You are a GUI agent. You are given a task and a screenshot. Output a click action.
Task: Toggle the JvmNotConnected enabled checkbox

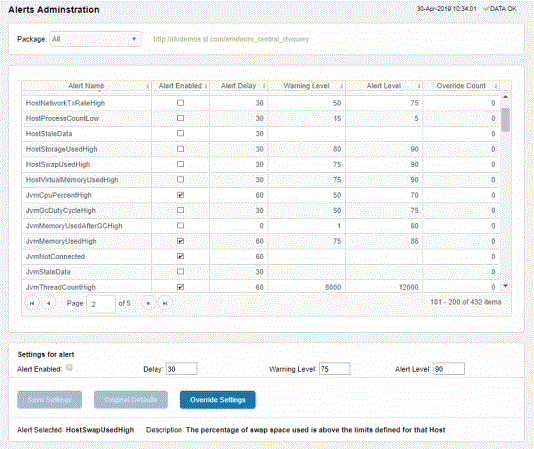pos(180,256)
